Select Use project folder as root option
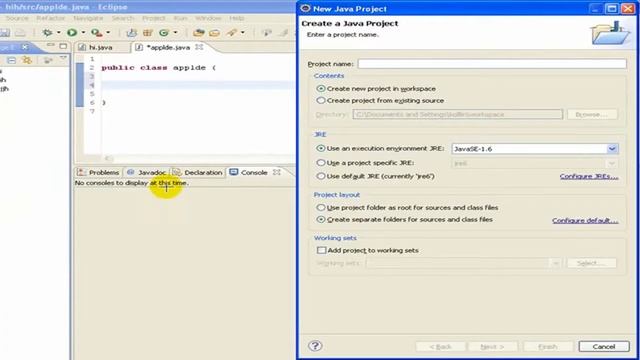The width and height of the screenshot is (640, 360). [321, 208]
